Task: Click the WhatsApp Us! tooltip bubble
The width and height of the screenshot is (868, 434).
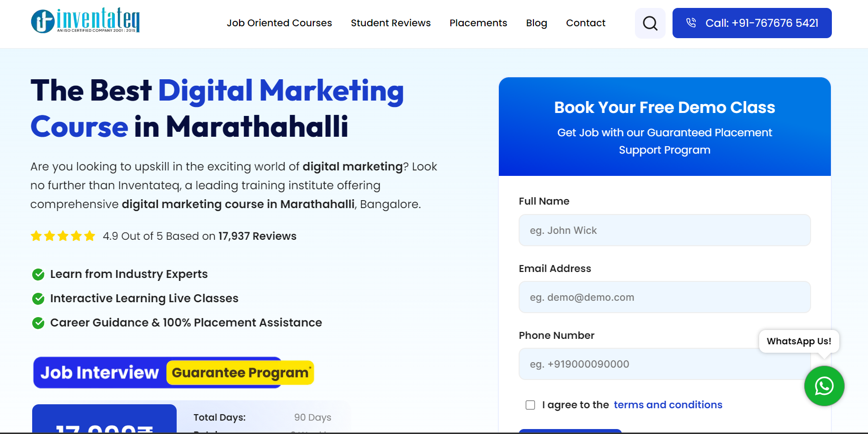Action: (799, 341)
